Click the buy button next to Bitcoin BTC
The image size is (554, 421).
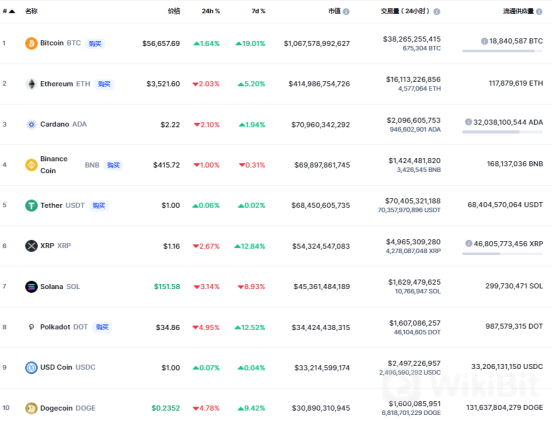(95, 43)
